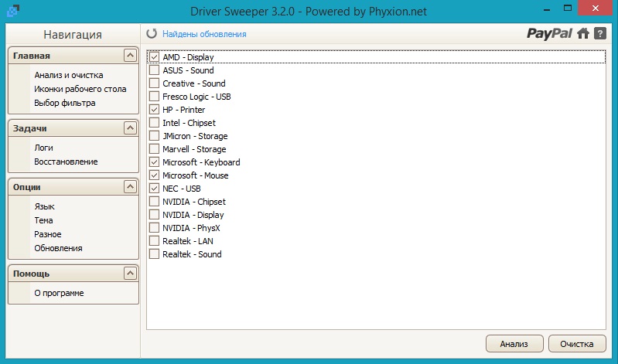Viewport: 618px width, 364px height.
Task: Minimize the Driver Sweeper window
Action: 547,9
